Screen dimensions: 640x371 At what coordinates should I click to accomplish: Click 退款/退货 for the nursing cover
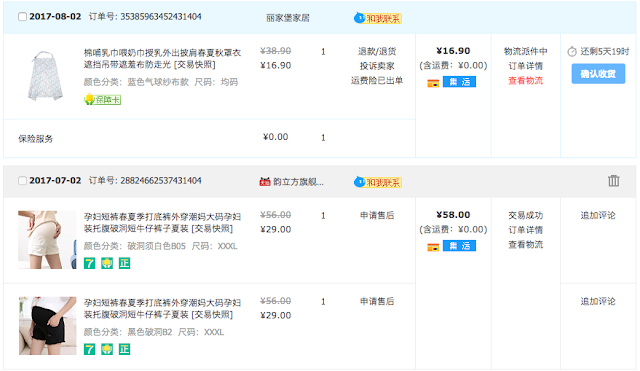tap(377, 51)
